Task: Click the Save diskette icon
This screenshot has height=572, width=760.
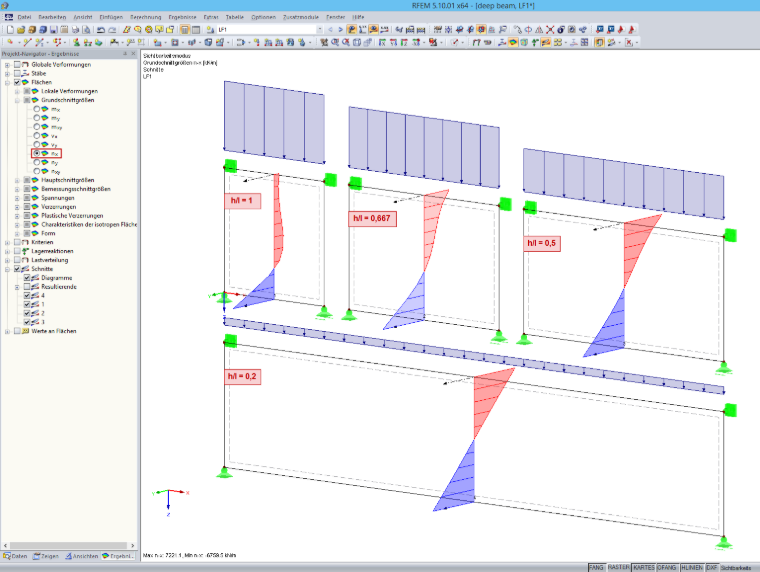Action: 53,30
